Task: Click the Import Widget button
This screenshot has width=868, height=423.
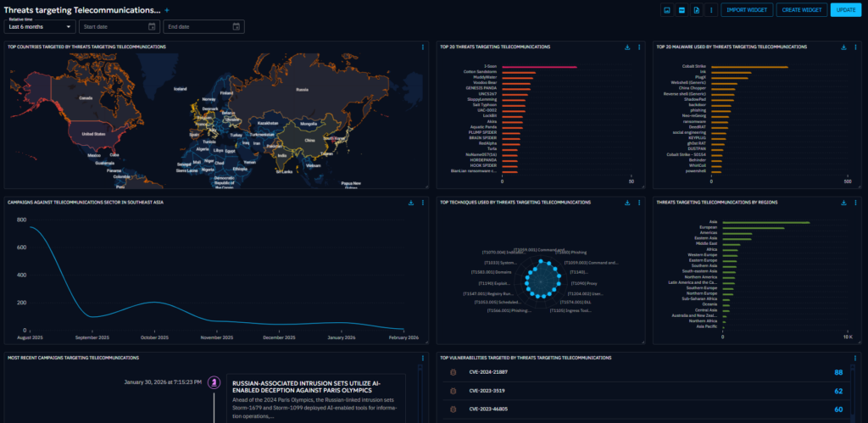Action: pyautogui.click(x=747, y=10)
